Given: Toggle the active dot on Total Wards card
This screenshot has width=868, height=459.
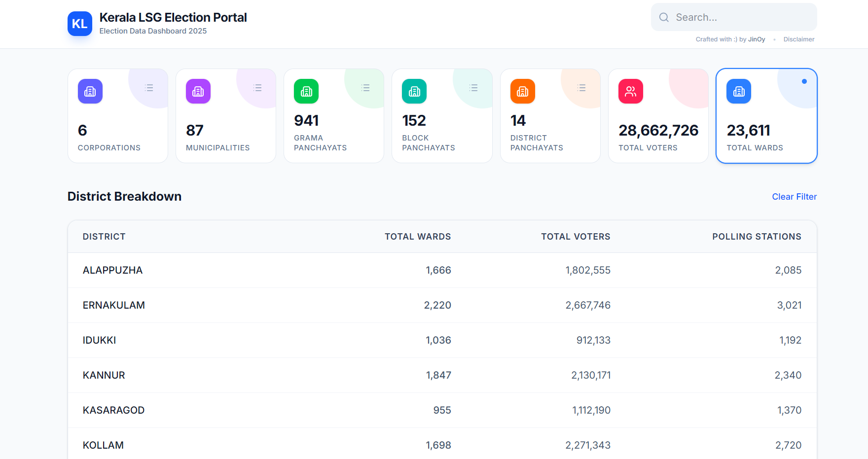Looking at the screenshot, I should 804,81.
